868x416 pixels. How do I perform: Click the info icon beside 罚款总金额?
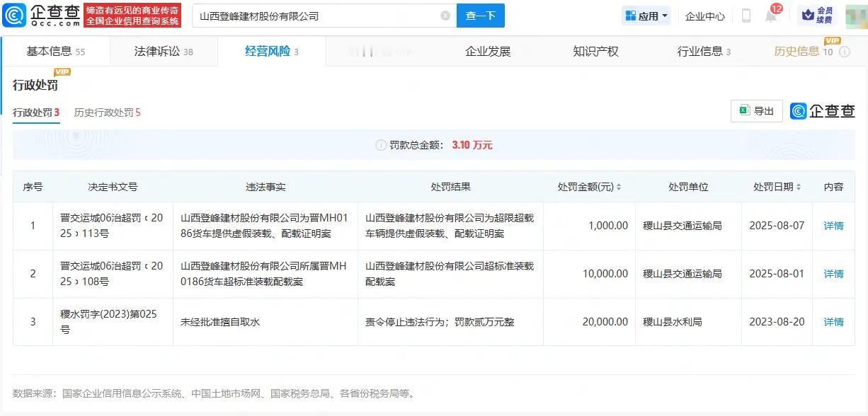[381, 145]
